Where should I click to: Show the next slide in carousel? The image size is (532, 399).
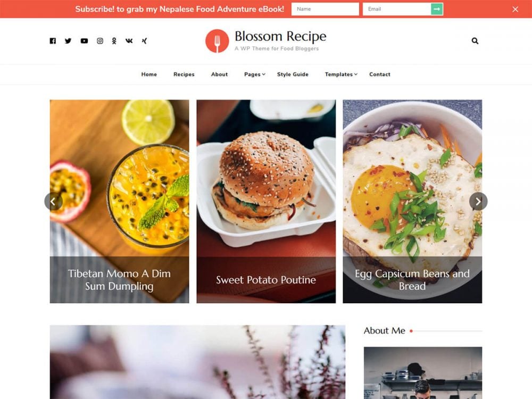tap(478, 201)
